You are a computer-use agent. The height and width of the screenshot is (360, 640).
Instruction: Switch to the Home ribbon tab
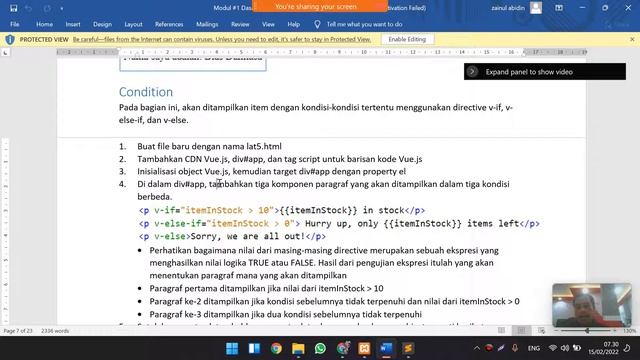point(44,24)
